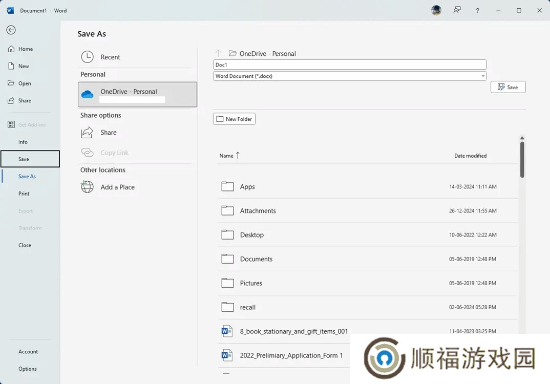Select New in the left sidebar
Screen dimensions: 550x384
19,66
